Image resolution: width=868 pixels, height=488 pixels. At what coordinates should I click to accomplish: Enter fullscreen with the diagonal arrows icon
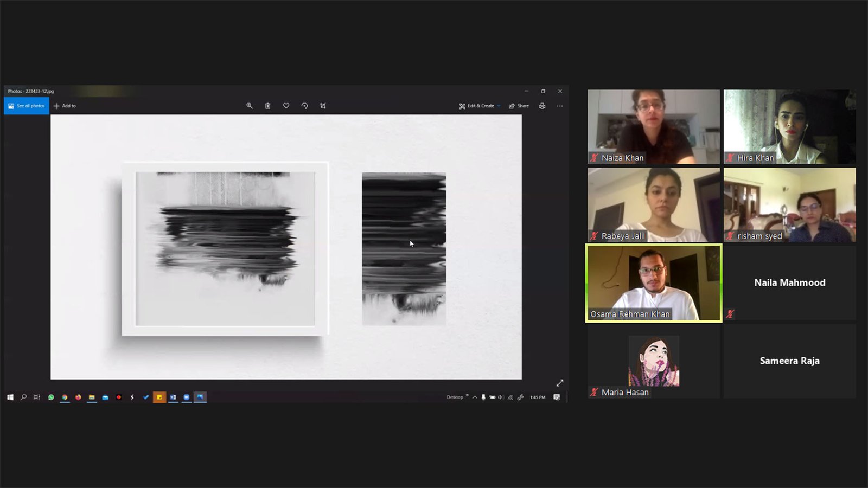[x=559, y=383]
